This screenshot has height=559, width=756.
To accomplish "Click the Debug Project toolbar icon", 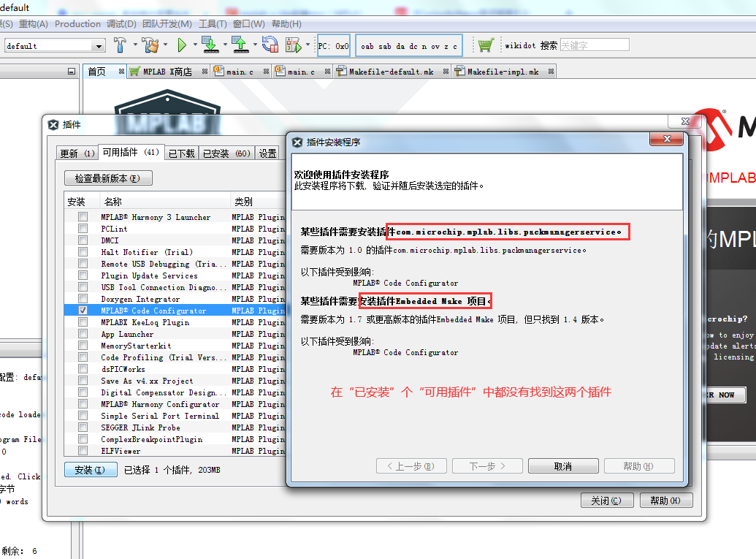I will (294, 45).
